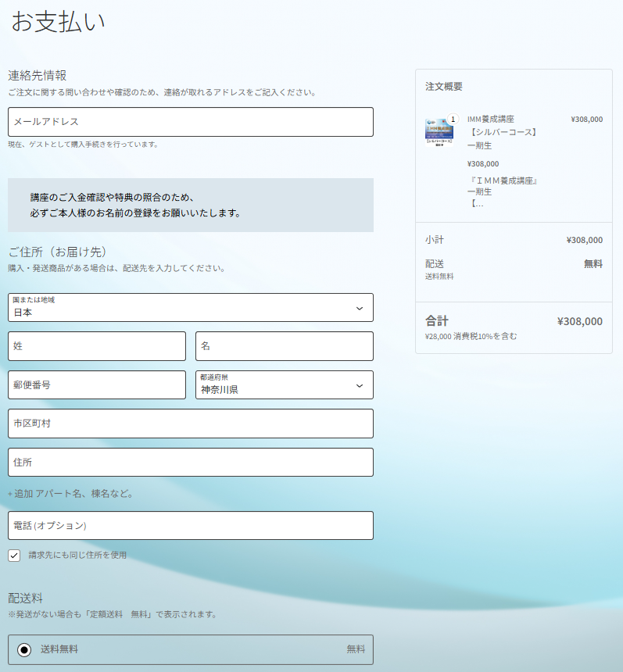Image resolution: width=623 pixels, height=672 pixels.
Task: Select the 市区町村 city input field
Action: [x=190, y=424]
